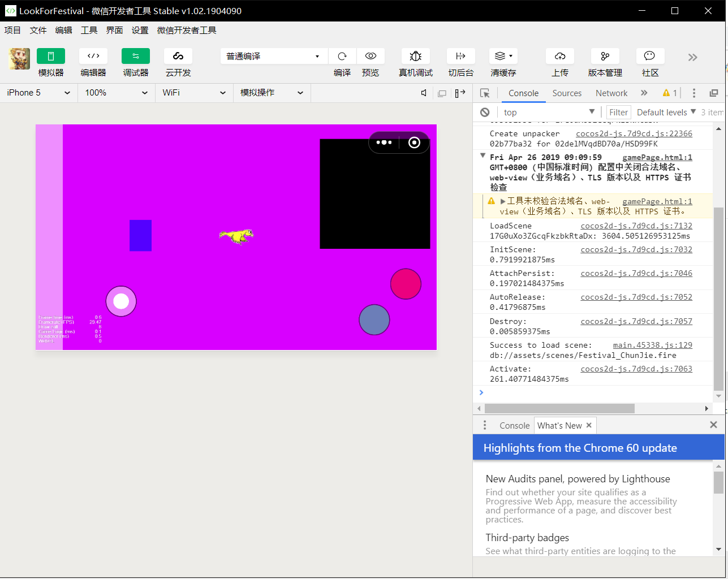728x579 pixels.
Task: Click the compile refresh icon
Action: coord(342,56)
